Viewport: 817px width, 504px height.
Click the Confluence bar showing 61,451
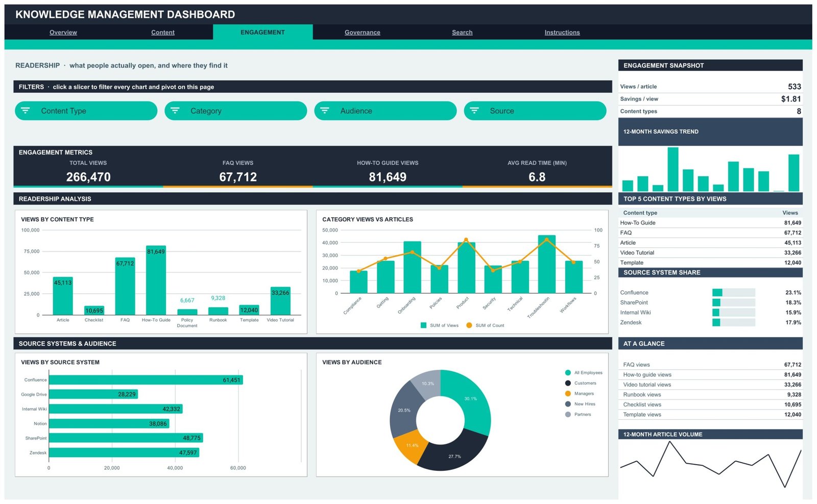click(x=146, y=380)
